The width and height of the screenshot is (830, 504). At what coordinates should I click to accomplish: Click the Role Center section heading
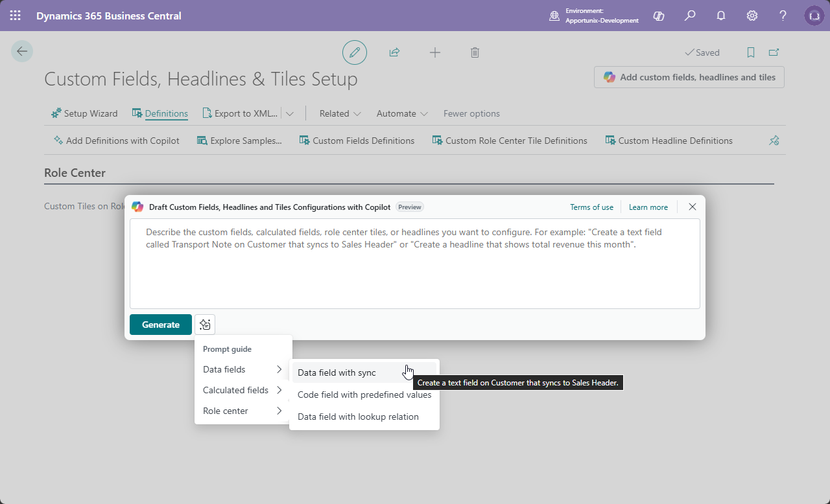pyautogui.click(x=75, y=173)
